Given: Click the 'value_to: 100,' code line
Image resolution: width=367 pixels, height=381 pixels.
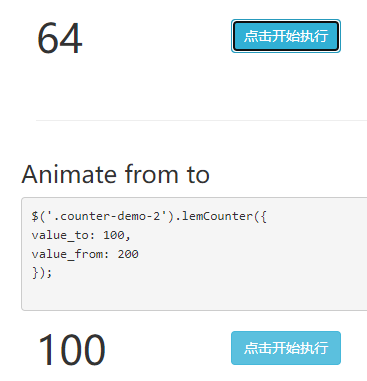Looking at the screenshot, I should coord(81,235).
